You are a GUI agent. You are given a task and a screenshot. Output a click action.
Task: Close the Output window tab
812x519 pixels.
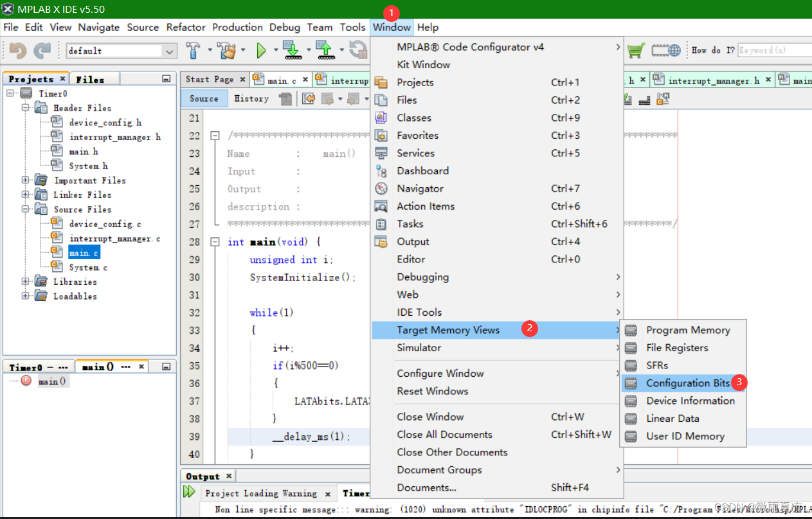pyautogui.click(x=228, y=477)
